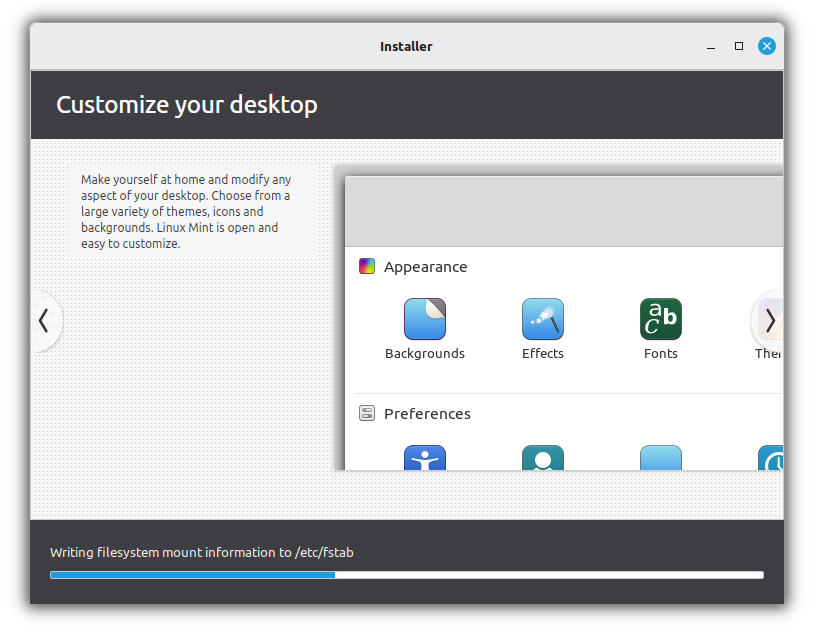Advance to the next slideshow slide
Image resolution: width=814 pixels, height=628 pixels.
pos(770,321)
